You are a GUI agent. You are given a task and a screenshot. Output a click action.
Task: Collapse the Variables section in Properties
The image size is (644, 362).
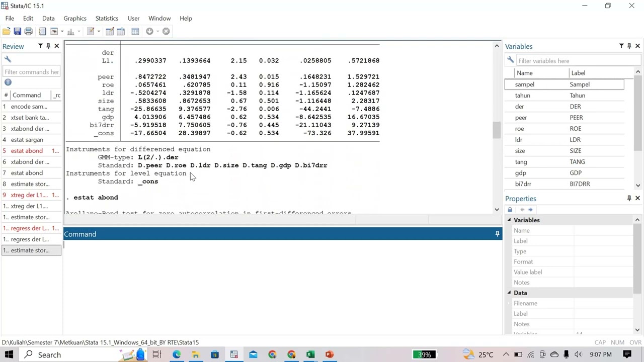point(509,220)
